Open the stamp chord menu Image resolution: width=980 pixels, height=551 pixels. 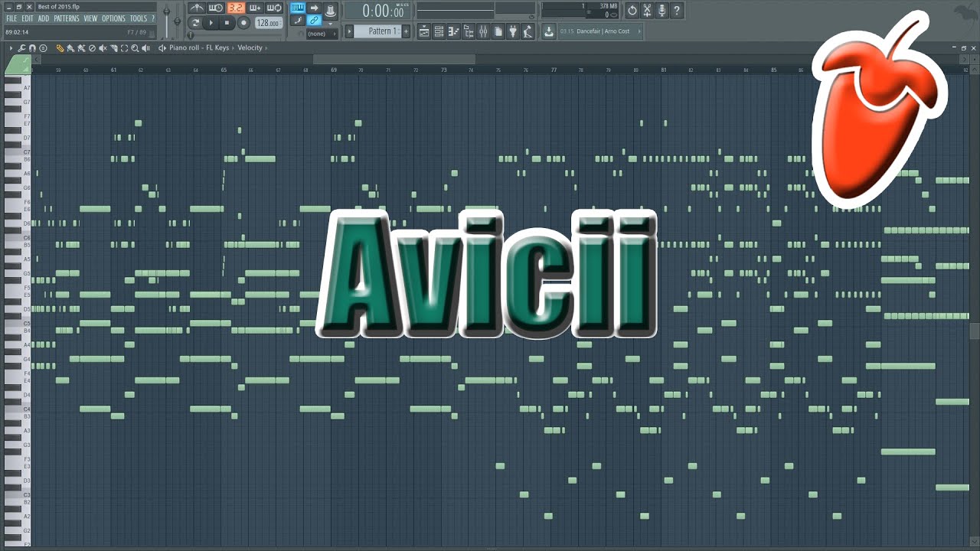[43, 48]
